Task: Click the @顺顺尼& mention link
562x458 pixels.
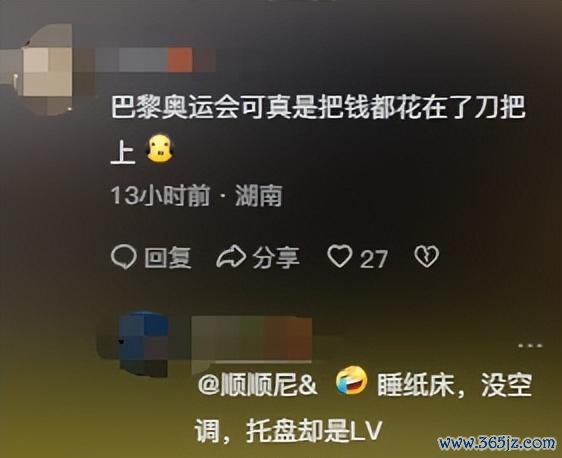Action: 257,386
